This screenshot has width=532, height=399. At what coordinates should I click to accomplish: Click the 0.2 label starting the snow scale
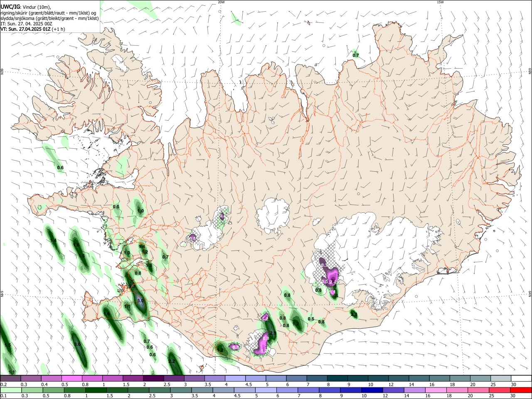[3, 384]
